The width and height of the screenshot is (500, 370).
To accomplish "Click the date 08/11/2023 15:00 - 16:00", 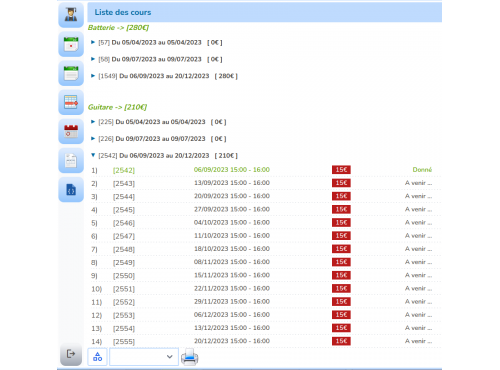I will tap(232, 262).
